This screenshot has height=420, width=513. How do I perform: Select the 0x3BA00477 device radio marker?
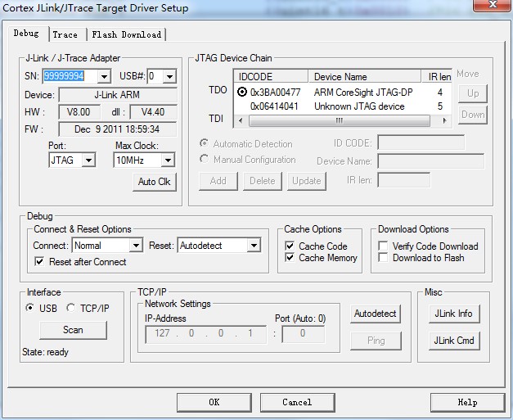coord(242,92)
